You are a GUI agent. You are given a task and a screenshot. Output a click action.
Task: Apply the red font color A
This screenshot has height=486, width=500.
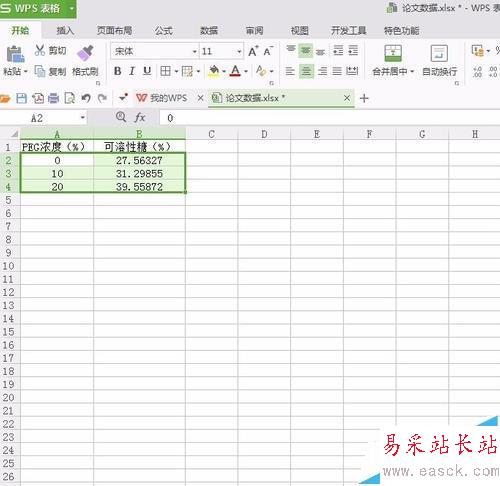click(235, 71)
